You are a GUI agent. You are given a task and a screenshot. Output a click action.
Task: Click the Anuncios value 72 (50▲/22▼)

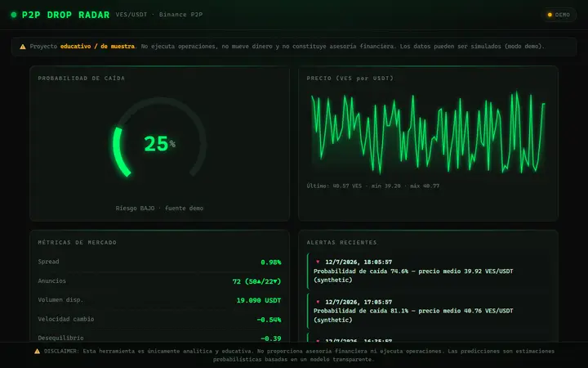[256, 281]
